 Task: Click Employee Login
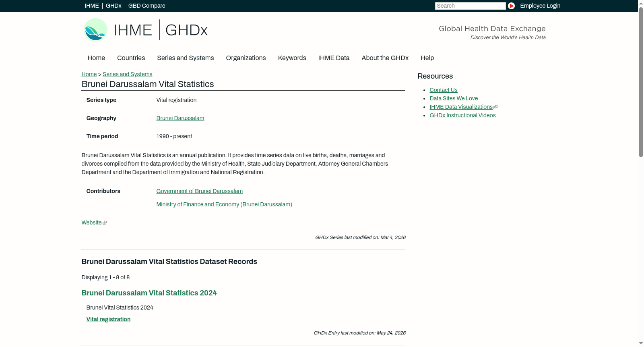click(x=540, y=6)
